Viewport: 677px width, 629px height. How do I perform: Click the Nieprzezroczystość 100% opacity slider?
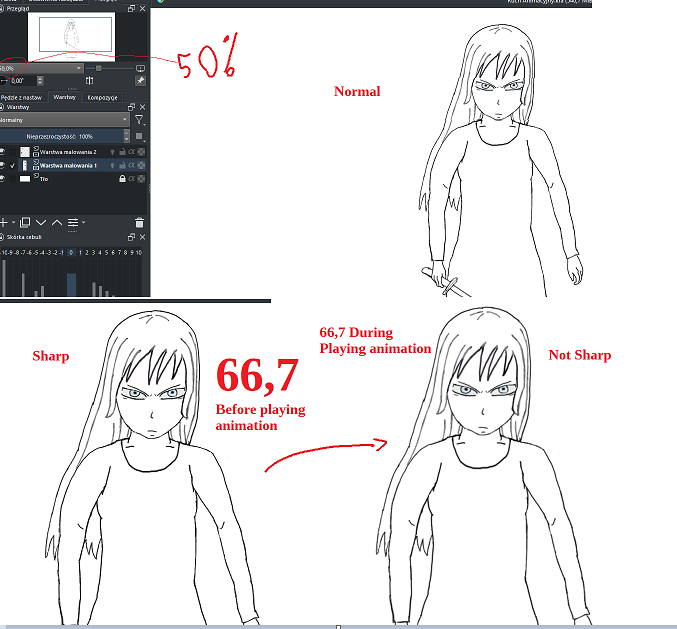61,136
